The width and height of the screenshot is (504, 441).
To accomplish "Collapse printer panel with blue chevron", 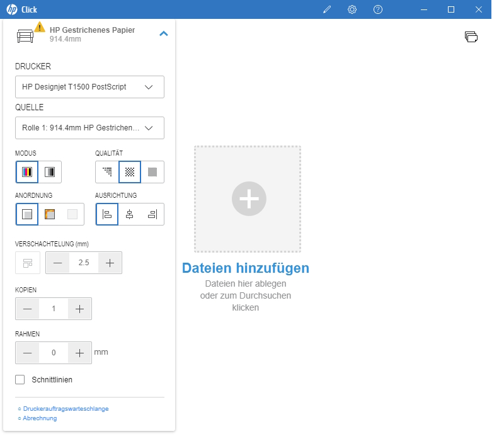I will (x=164, y=33).
